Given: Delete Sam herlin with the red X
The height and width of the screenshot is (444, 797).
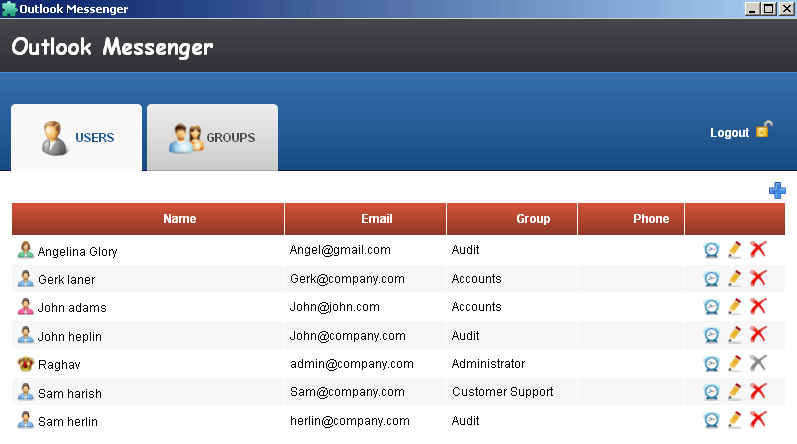Looking at the screenshot, I should [x=758, y=419].
